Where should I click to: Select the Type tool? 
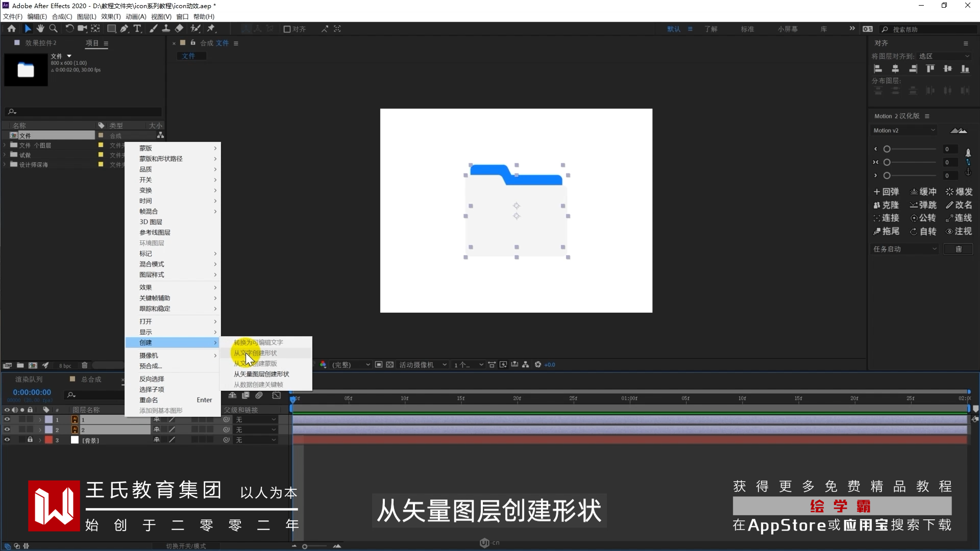pyautogui.click(x=137, y=29)
